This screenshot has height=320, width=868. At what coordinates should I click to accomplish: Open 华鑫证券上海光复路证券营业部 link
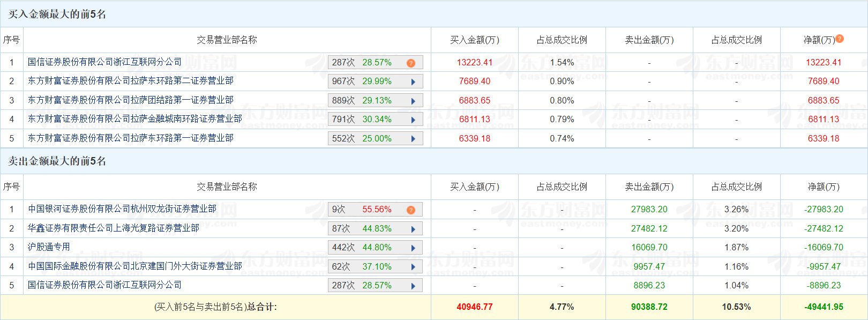113,228
